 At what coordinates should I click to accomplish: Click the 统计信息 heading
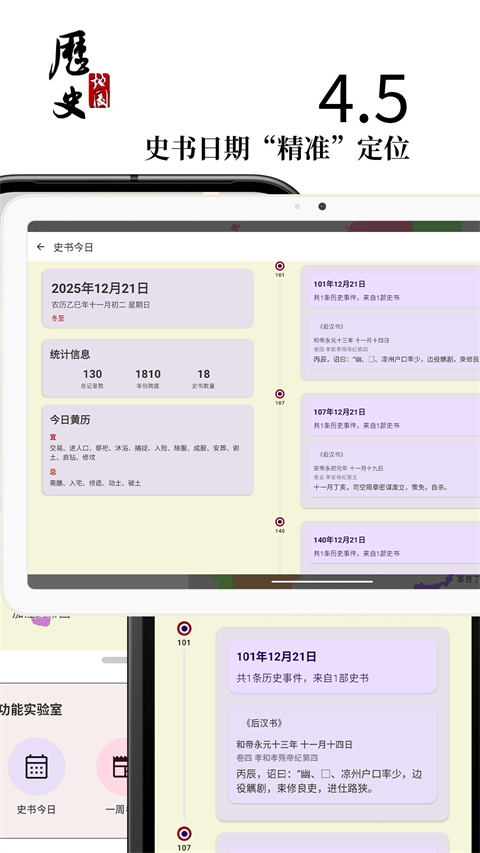70,355
